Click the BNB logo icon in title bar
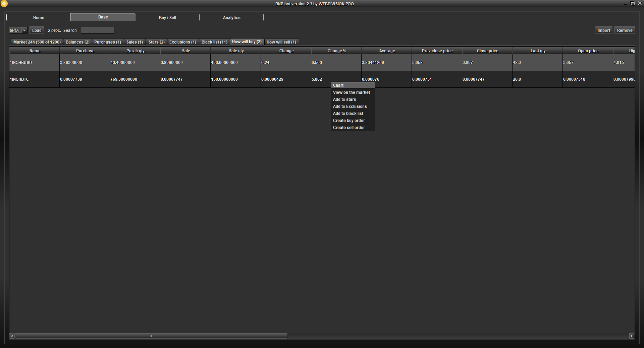This screenshot has width=644, height=348. pyautogui.click(x=4, y=4)
